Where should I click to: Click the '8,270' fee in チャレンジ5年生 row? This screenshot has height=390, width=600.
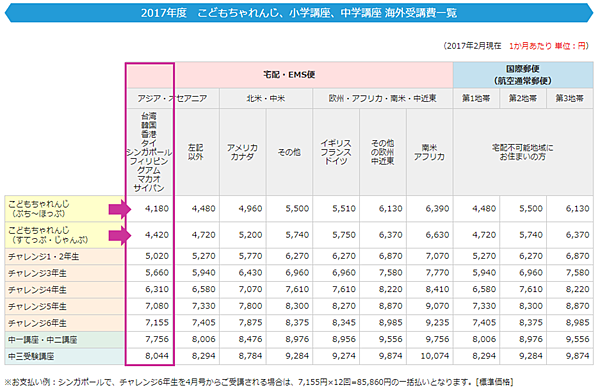[344, 306]
